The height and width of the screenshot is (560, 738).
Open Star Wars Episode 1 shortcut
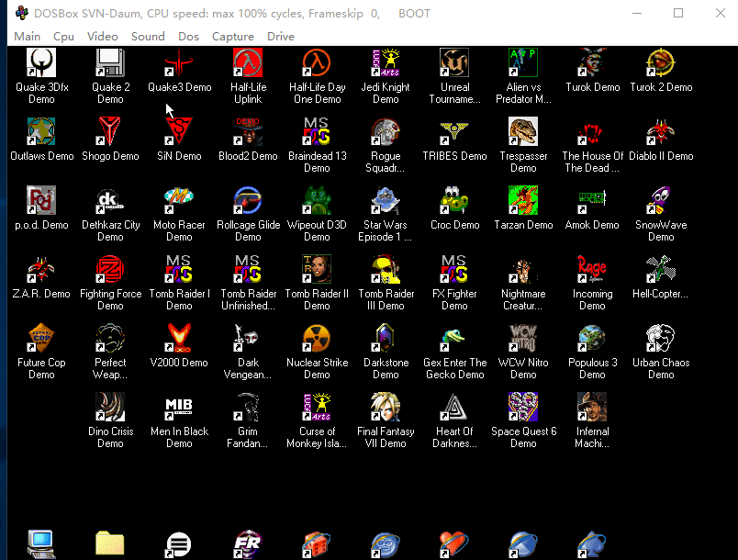[386, 200]
